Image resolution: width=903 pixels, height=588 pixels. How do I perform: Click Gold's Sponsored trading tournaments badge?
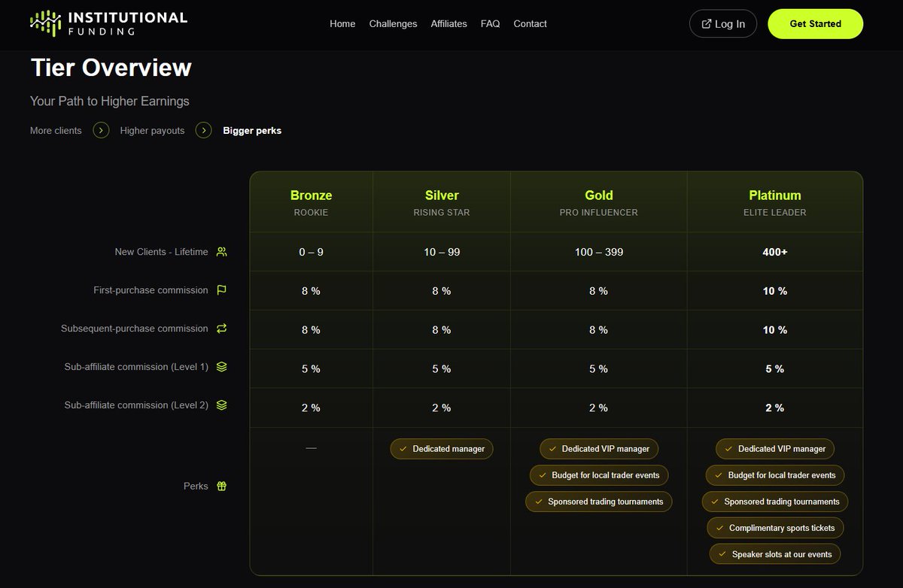pyautogui.click(x=598, y=502)
